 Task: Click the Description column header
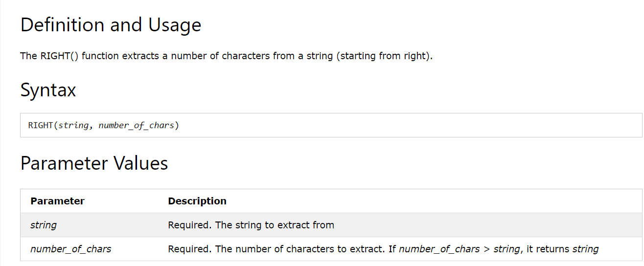pyautogui.click(x=197, y=201)
